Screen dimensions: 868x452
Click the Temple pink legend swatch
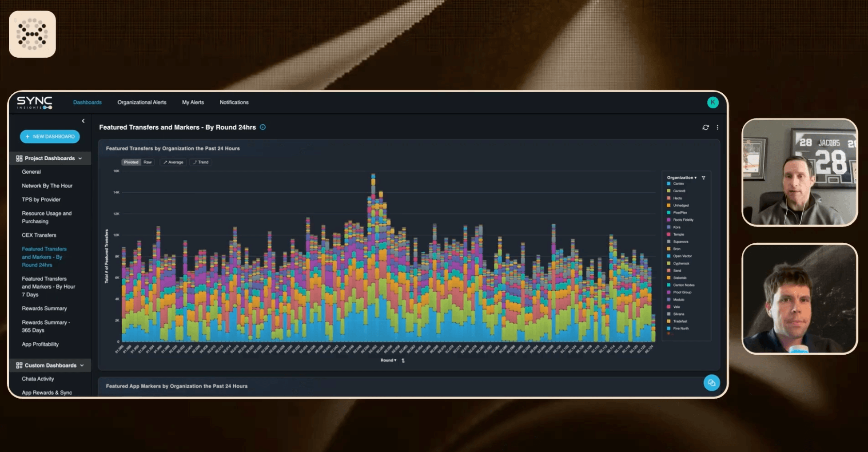coord(669,234)
